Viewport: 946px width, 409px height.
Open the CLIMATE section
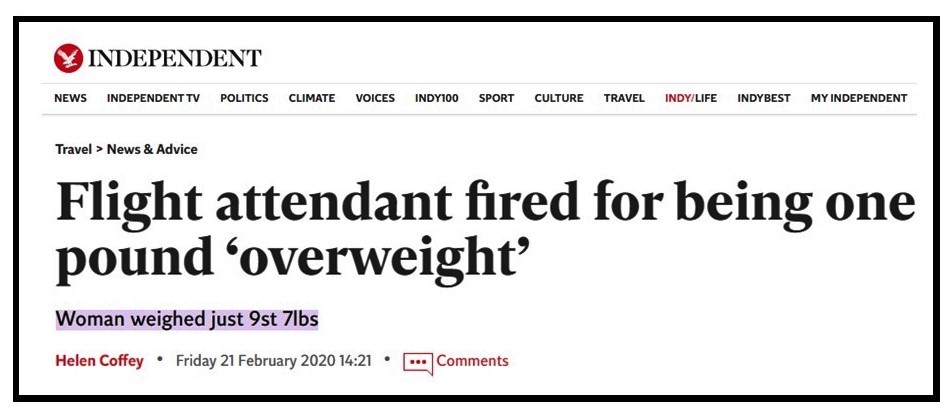point(312,98)
